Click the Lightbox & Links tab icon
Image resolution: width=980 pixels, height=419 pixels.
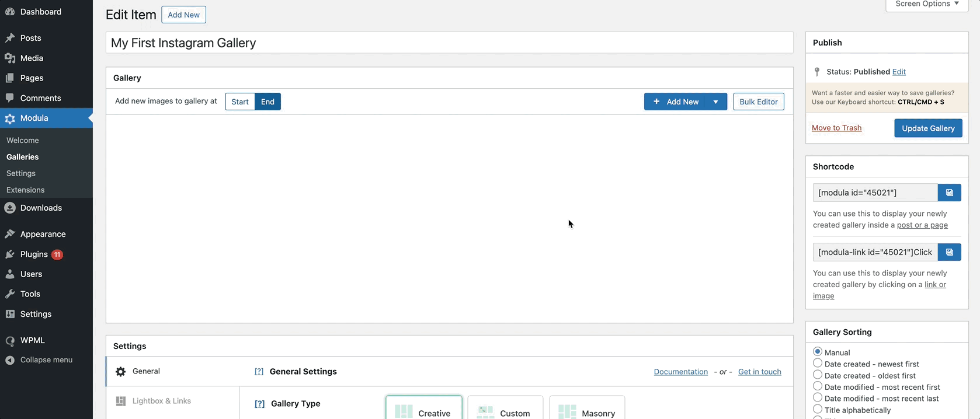pyautogui.click(x=121, y=401)
